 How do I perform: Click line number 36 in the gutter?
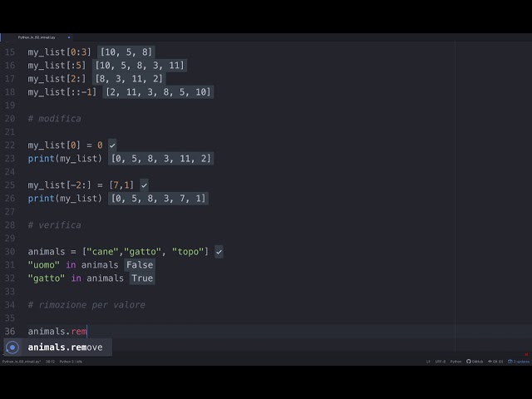coord(10,332)
